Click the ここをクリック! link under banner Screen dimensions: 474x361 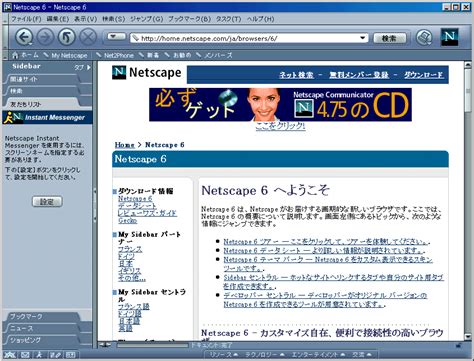tap(280, 126)
